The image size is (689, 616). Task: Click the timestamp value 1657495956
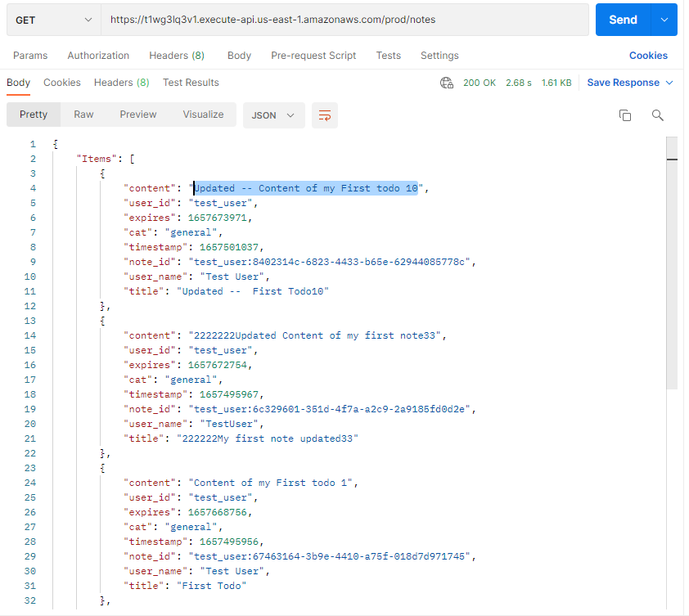229,542
